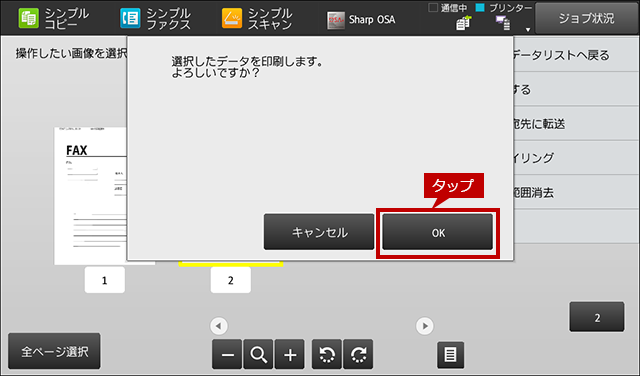Go to next thumbnail with right arrow
Image resolution: width=640 pixels, height=376 pixels.
pyautogui.click(x=424, y=326)
